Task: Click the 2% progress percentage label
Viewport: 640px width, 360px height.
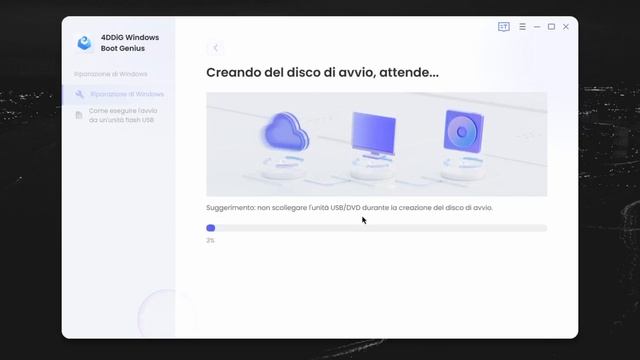Action: point(210,240)
